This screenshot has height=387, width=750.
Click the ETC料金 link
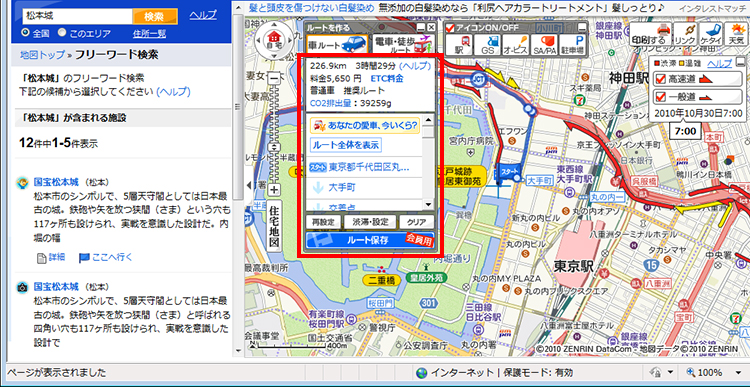pos(387,78)
